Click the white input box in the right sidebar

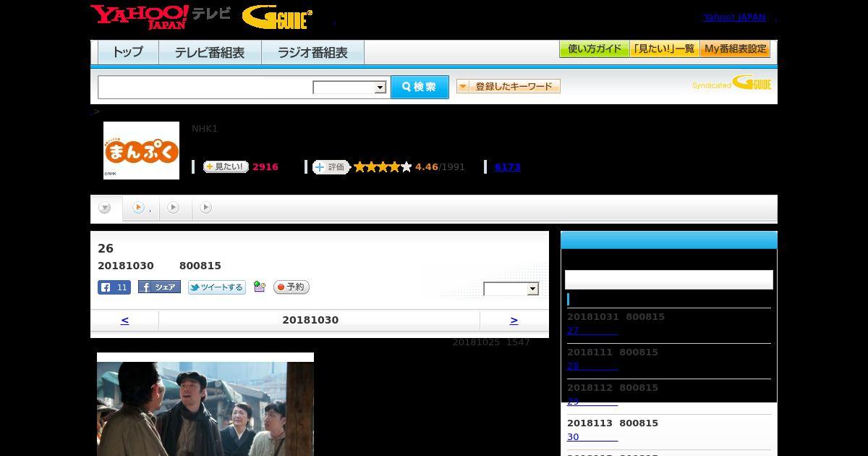tap(669, 279)
